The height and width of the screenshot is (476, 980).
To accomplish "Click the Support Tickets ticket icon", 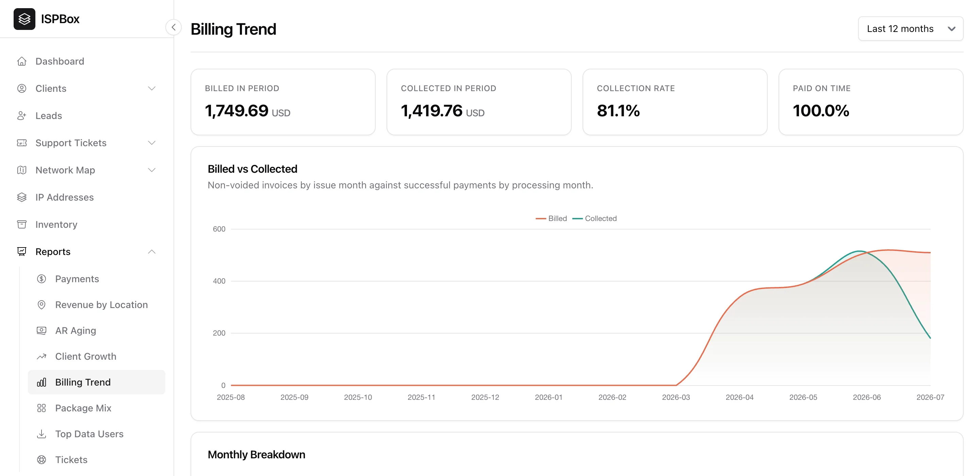I will coord(22,143).
